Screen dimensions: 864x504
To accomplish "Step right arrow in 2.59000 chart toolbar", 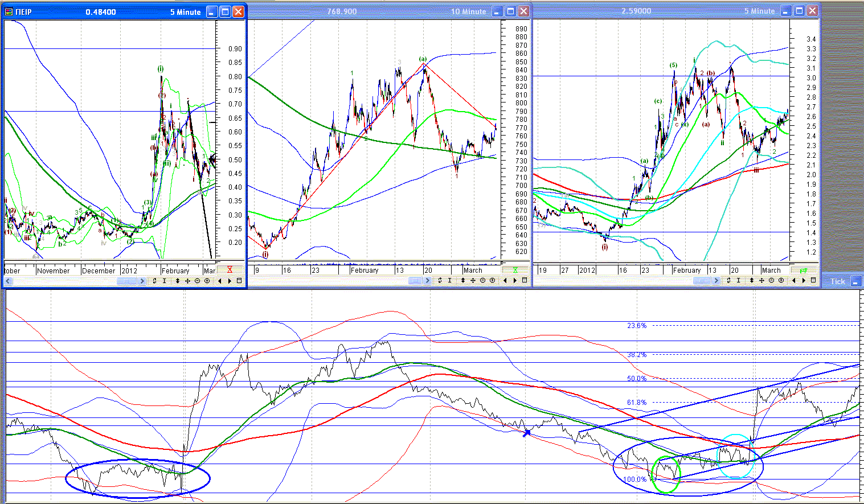I will (804, 280).
